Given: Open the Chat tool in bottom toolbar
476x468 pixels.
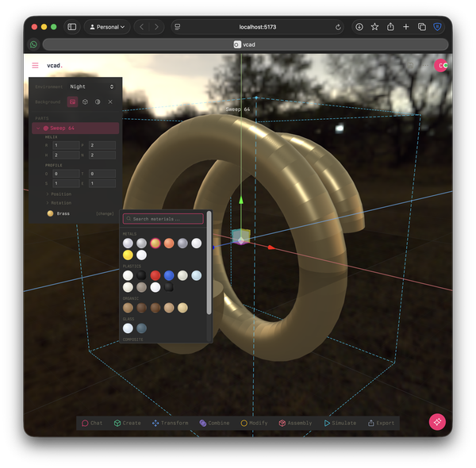Looking at the screenshot, I should 92,423.
